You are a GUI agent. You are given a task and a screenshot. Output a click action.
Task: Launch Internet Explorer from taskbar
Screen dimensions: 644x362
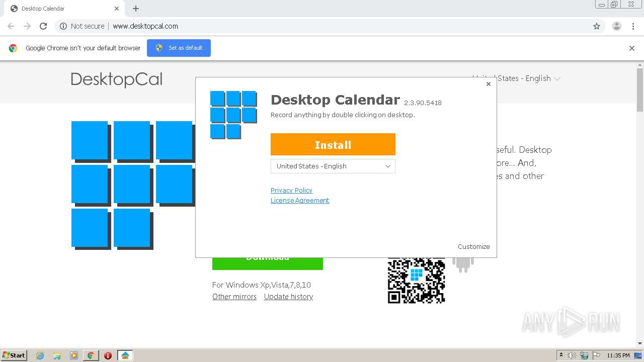coord(40,355)
